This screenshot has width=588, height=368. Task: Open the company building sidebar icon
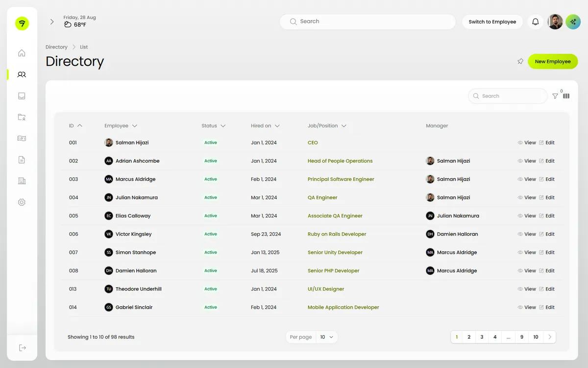coord(22,181)
